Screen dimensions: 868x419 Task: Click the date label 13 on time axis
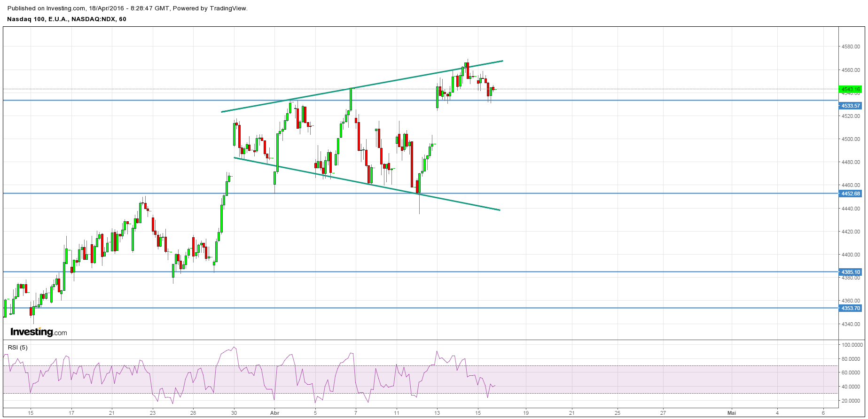pos(437,413)
